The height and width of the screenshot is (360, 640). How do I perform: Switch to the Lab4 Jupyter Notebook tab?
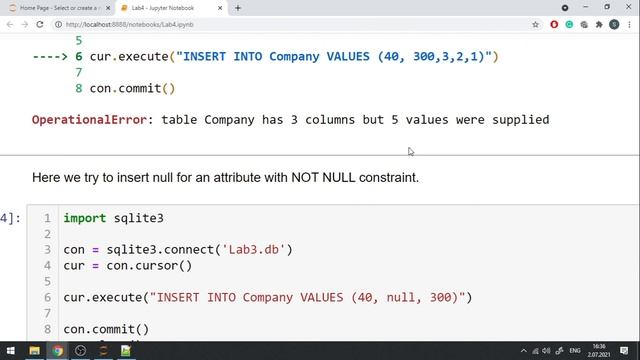(171, 8)
